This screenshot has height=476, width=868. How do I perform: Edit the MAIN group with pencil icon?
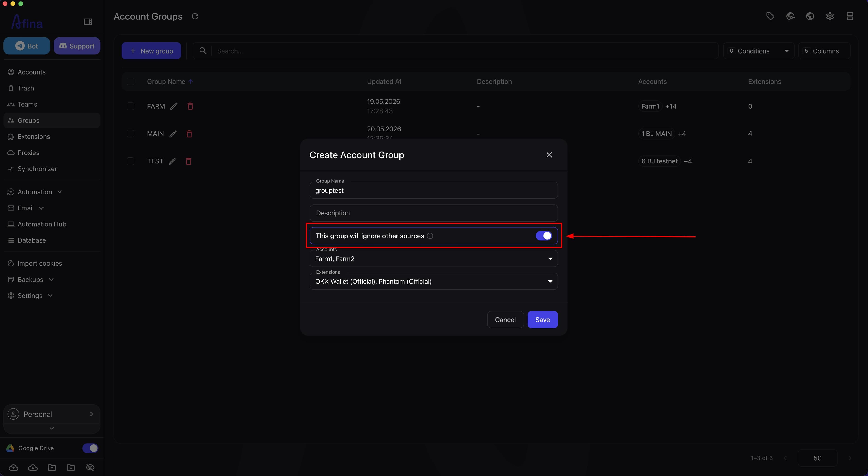coord(173,134)
